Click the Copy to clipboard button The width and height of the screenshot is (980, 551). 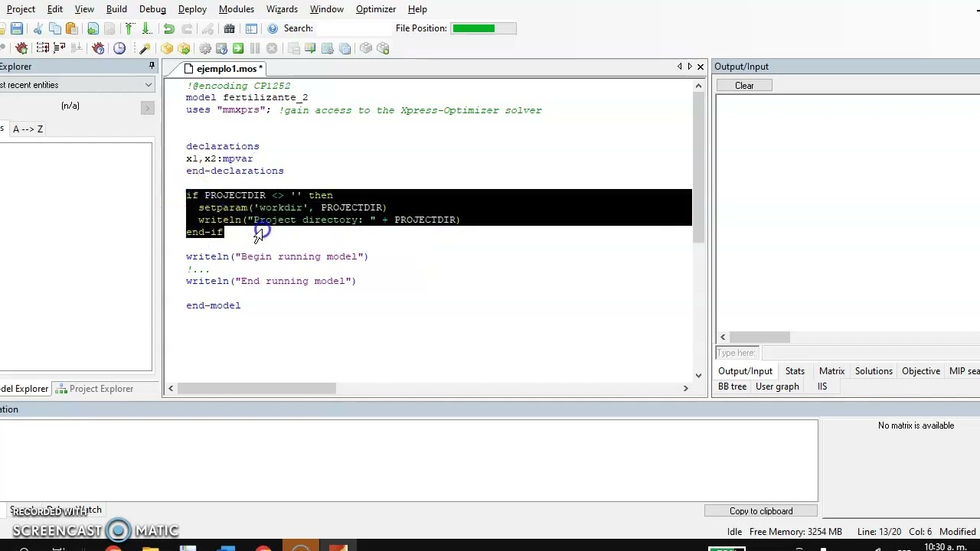click(761, 511)
